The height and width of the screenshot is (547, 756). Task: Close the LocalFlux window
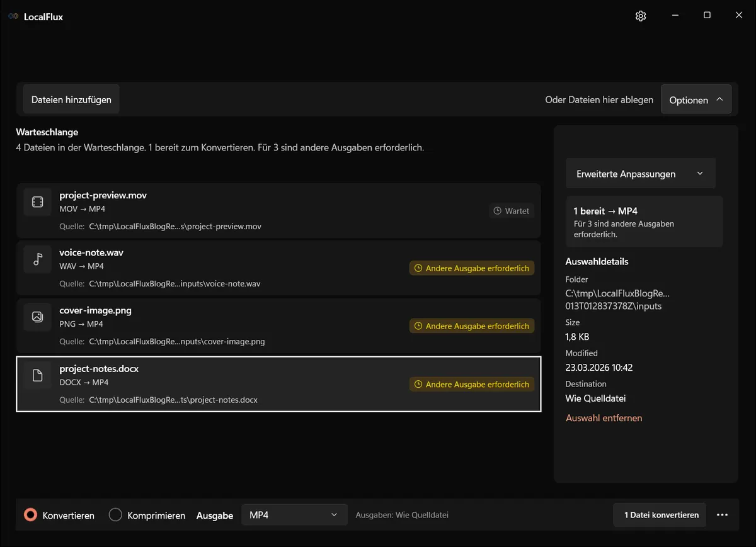click(x=739, y=16)
